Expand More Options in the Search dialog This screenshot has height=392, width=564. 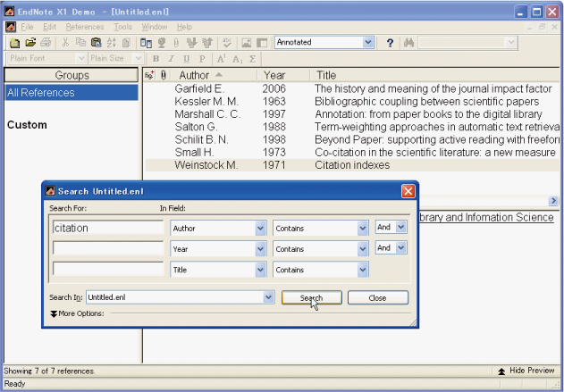coord(77,313)
